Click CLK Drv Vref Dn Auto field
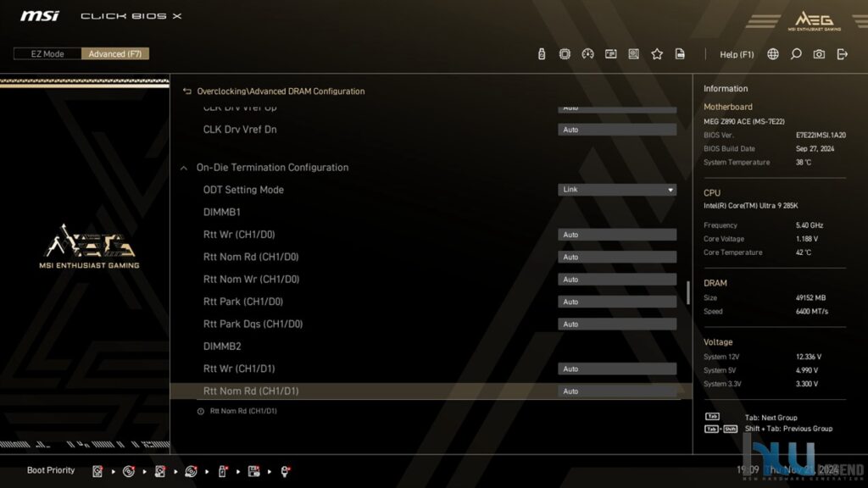The height and width of the screenshot is (488, 868). pyautogui.click(x=617, y=130)
